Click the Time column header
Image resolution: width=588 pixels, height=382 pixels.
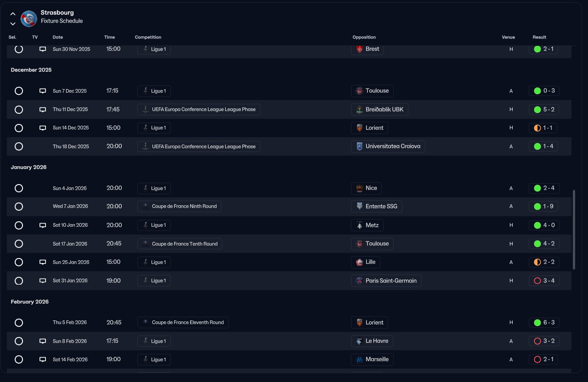click(x=109, y=37)
